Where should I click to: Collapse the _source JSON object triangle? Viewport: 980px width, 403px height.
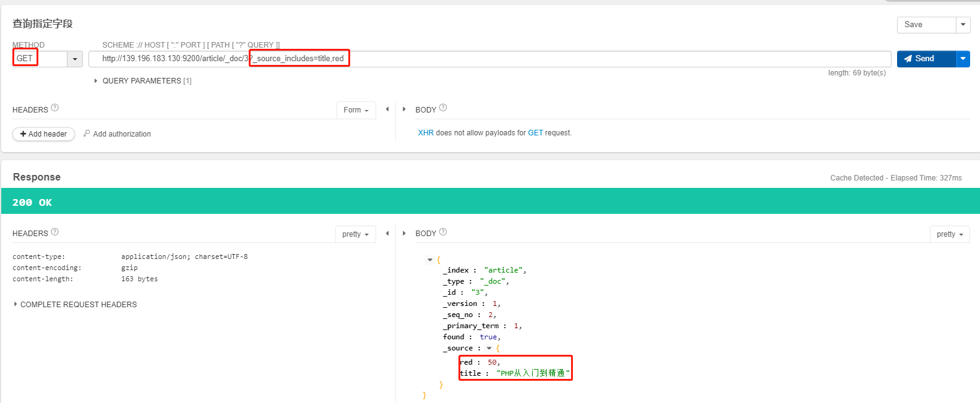[x=489, y=349]
